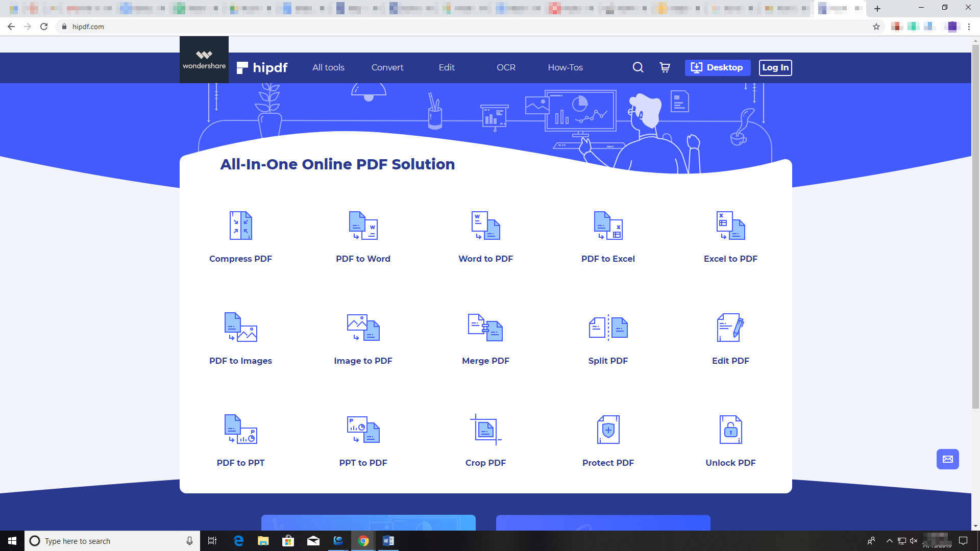The image size is (980, 551).
Task: Open the All tools menu
Action: [x=328, y=67]
